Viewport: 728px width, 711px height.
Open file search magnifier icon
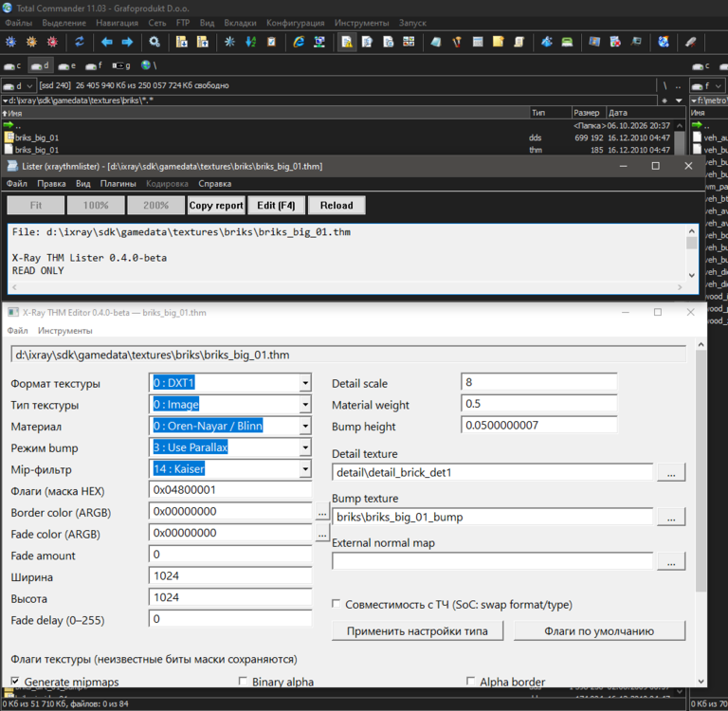point(155,43)
